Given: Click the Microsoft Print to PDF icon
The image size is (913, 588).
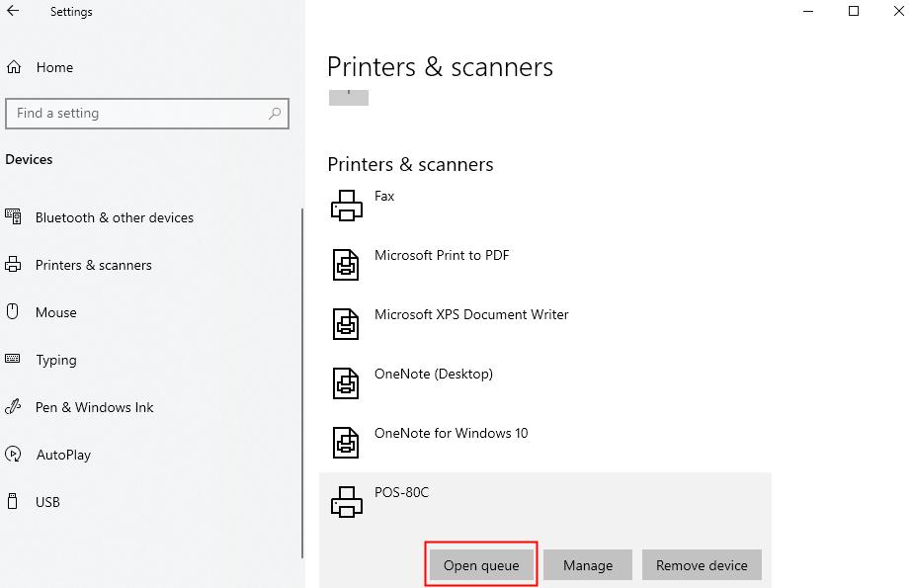Looking at the screenshot, I should pyautogui.click(x=346, y=264).
